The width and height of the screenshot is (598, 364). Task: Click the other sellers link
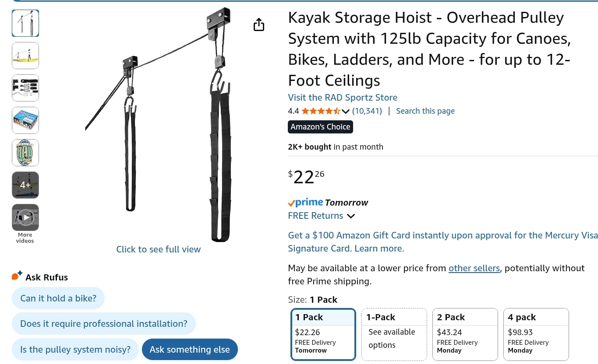(x=474, y=268)
